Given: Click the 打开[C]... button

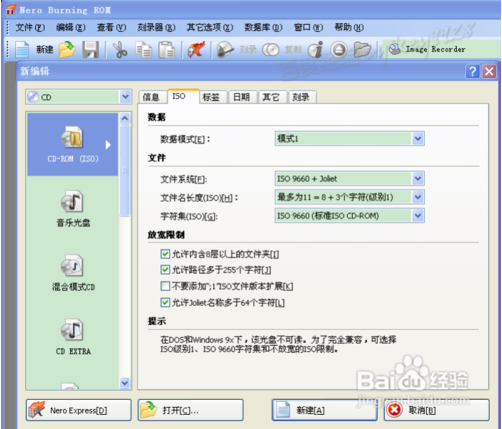Looking at the screenshot, I should coord(191,410).
